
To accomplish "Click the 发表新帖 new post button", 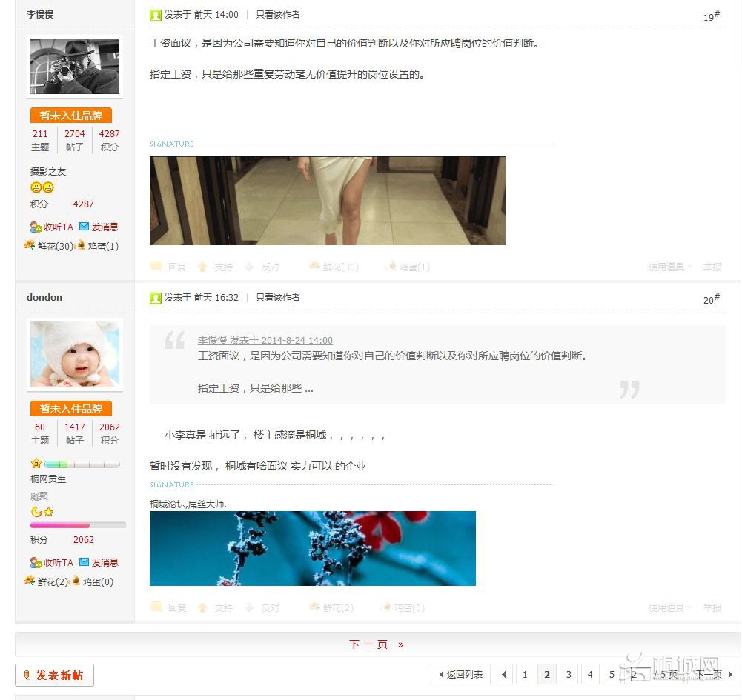I will tap(55, 676).
